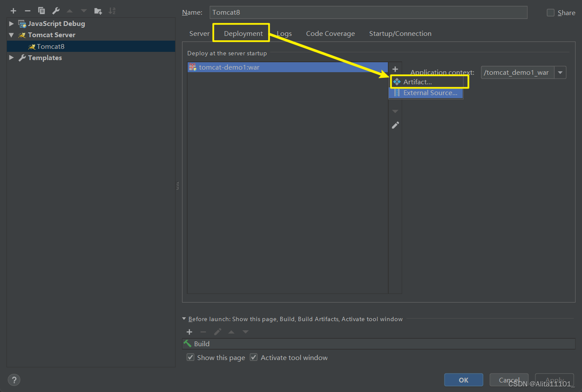582x392 pixels.
Task: Move before launch task down
Action: [x=246, y=332]
